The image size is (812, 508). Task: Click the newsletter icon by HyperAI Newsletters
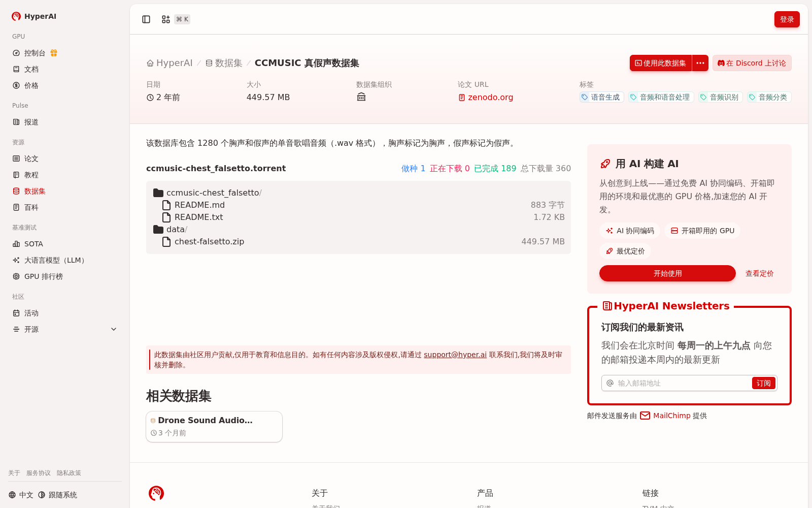(x=607, y=306)
